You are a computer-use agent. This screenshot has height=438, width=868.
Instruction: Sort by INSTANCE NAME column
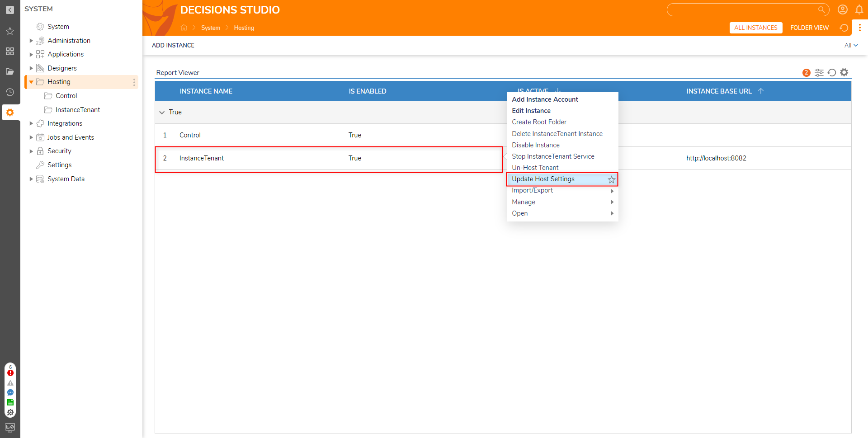tap(206, 91)
